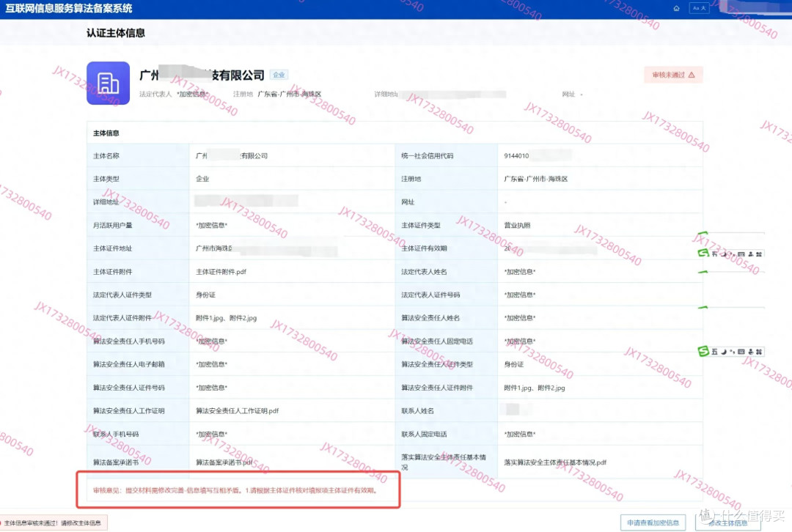Toggle the 'Aa 大' large font button

click(x=700, y=8)
